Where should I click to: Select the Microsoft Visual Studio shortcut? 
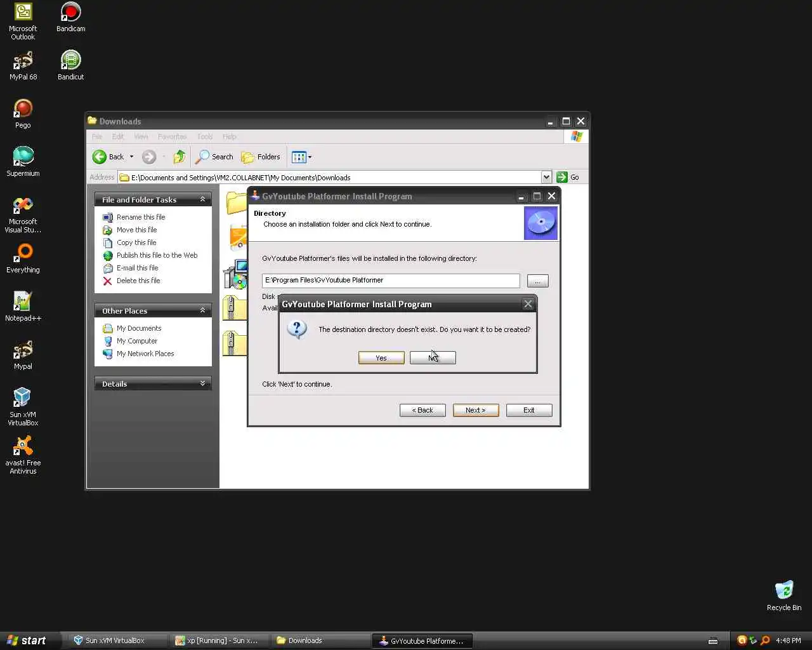point(23,215)
